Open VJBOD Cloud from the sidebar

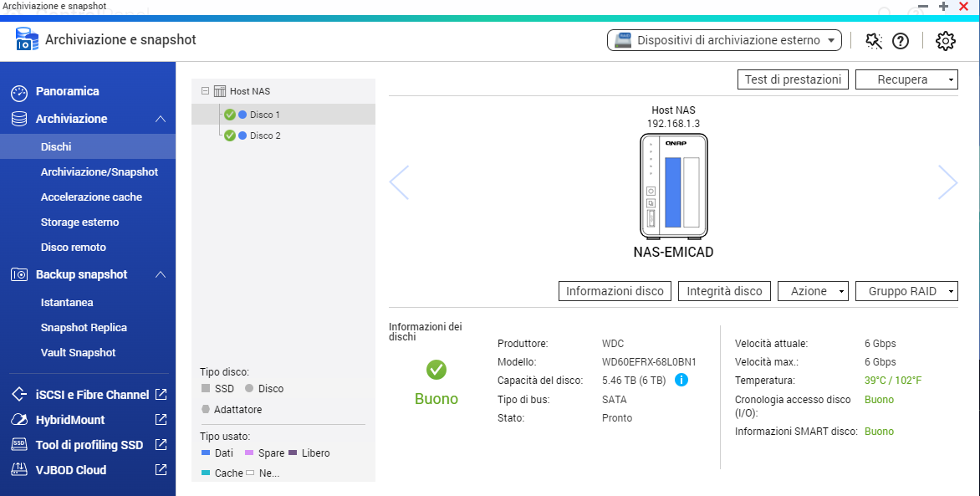pos(70,469)
